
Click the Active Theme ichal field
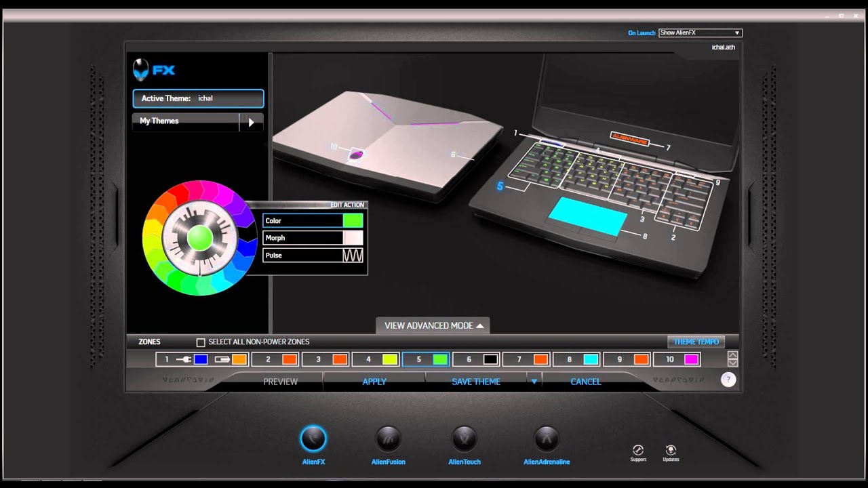(x=198, y=98)
